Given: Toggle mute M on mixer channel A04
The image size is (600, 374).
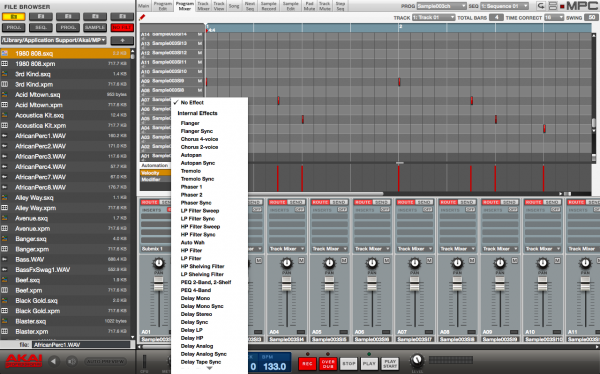Looking at the screenshot, I should click(x=301, y=260).
